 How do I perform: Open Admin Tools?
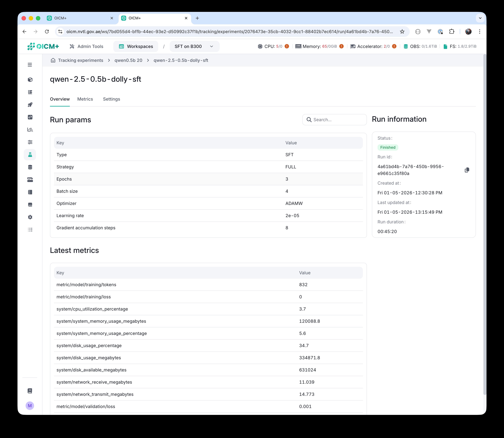tap(86, 46)
